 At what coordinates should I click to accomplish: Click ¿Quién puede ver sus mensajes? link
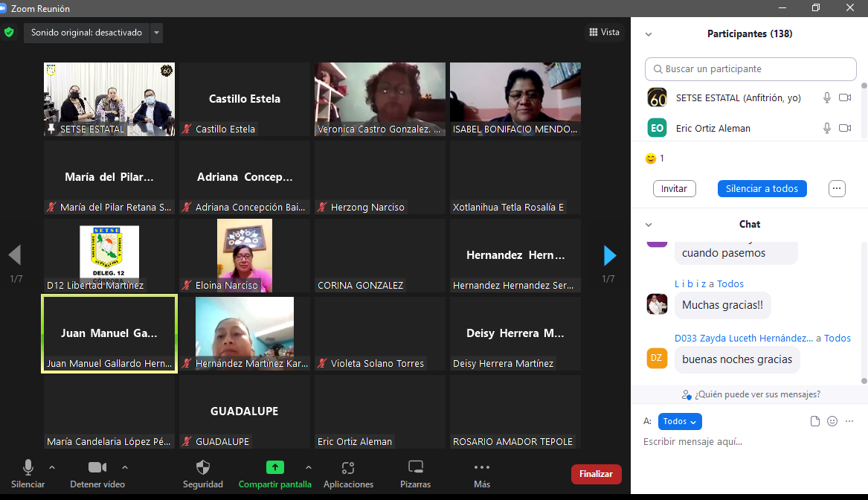click(757, 394)
